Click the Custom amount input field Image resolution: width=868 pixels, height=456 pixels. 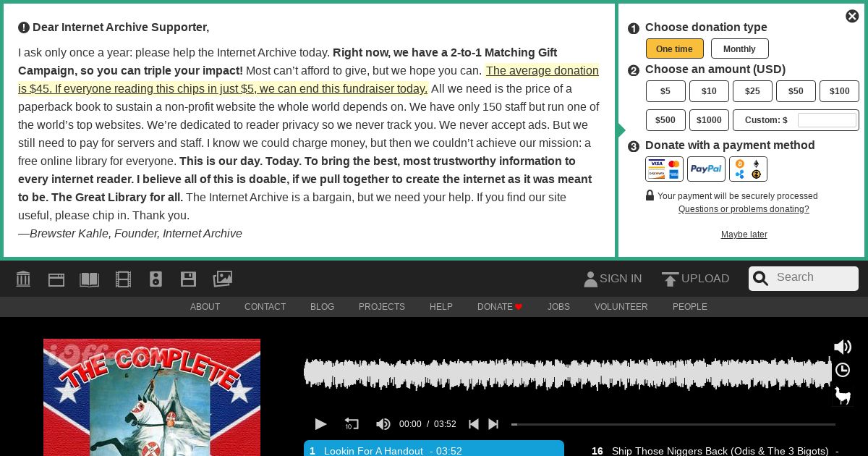pyautogui.click(x=827, y=120)
